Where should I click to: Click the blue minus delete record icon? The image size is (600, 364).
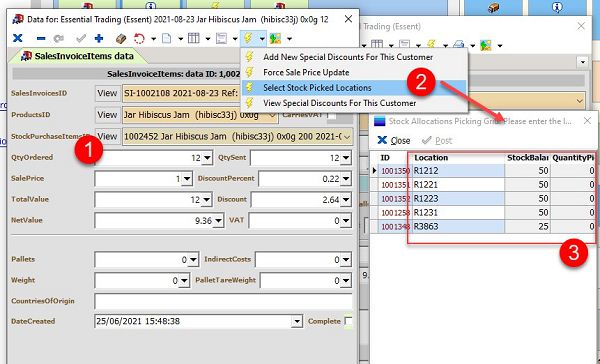pos(41,39)
